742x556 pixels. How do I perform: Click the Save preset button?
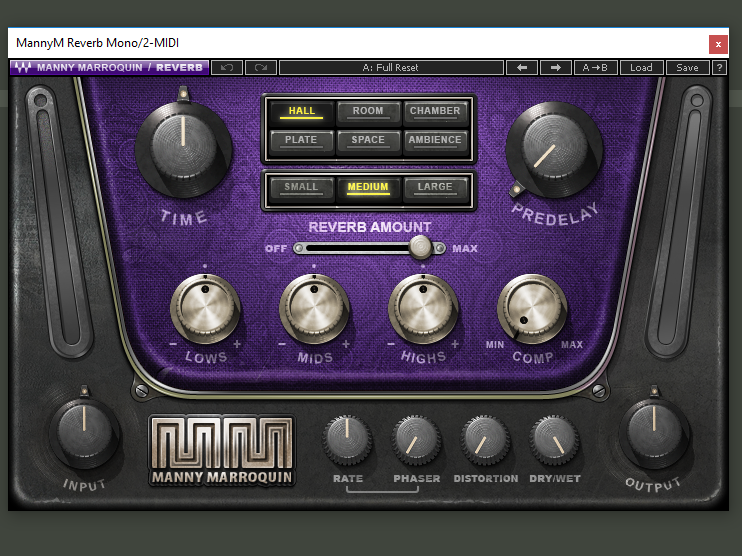coord(687,68)
